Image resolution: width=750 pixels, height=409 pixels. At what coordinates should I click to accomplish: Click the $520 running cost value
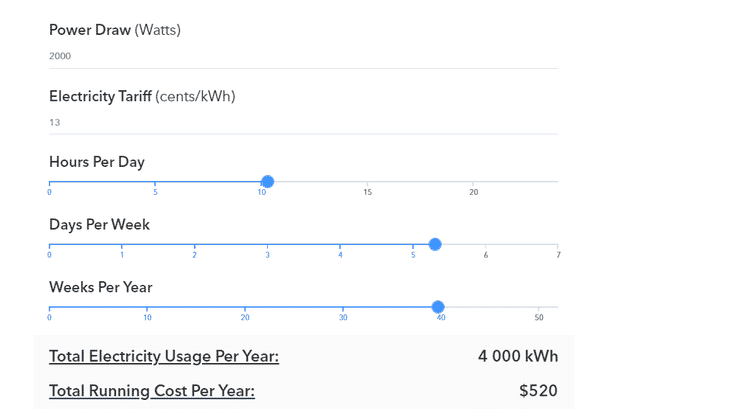coord(538,391)
